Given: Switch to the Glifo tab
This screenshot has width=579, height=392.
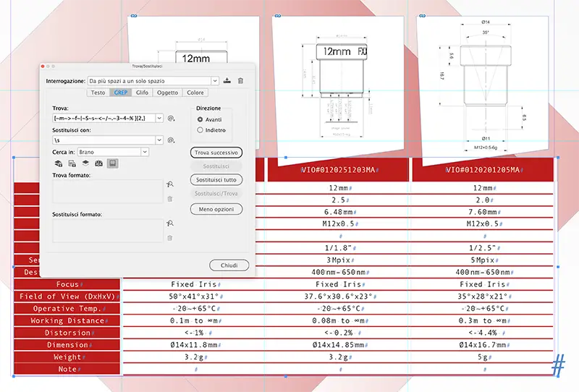Looking at the screenshot, I should [142, 93].
